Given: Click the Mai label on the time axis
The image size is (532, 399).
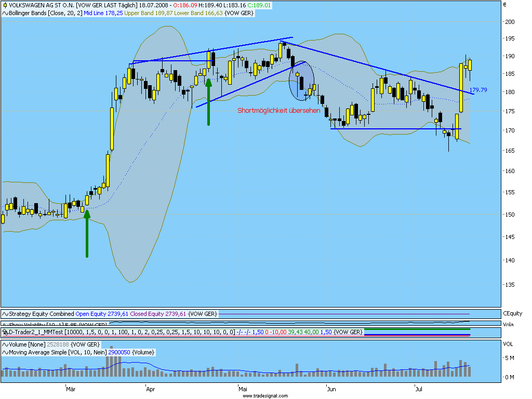Looking at the screenshot, I should coord(243,389).
